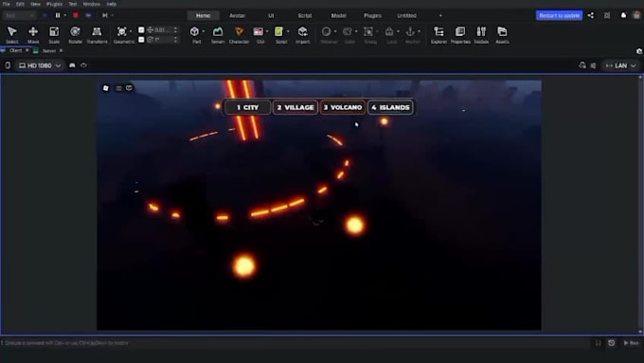This screenshot has height=363, width=644.
Task: Open the Explorer panel
Action: pos(438,34)
